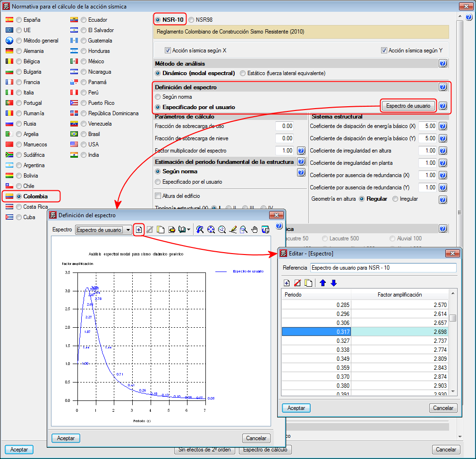Click the Espectro de usuario button
The width and height of the screenshot is (476, 459).
point(408,106)
